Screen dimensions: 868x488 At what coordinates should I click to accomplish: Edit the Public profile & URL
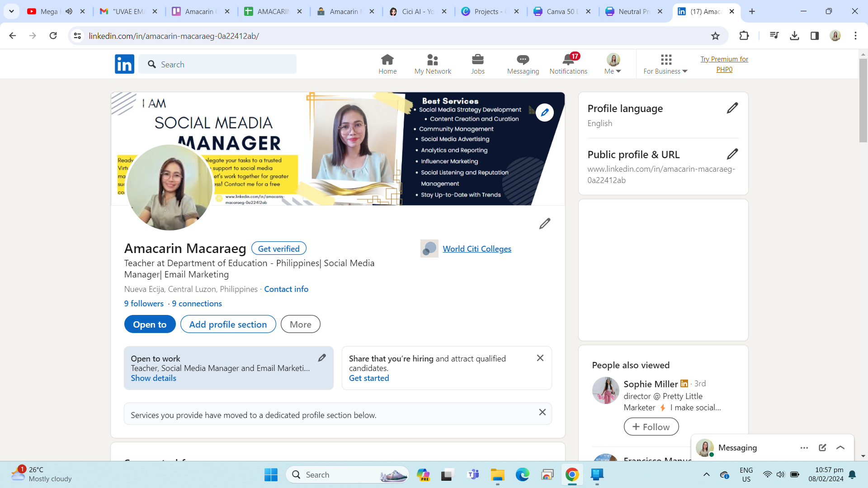732,154
